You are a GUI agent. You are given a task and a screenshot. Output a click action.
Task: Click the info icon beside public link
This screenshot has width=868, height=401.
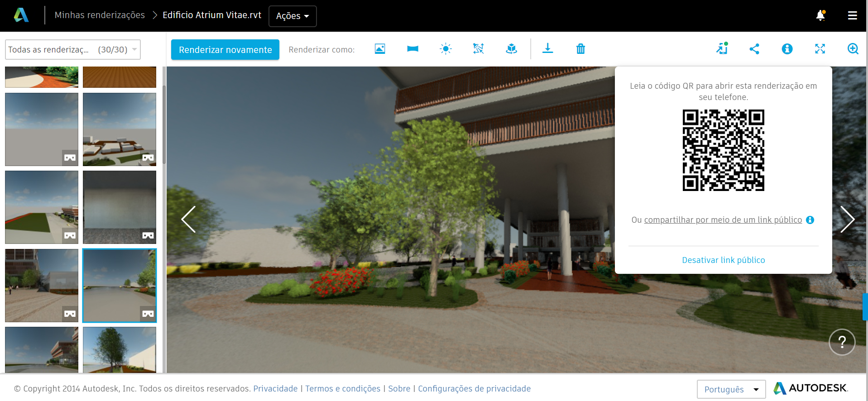click(810, 220)
